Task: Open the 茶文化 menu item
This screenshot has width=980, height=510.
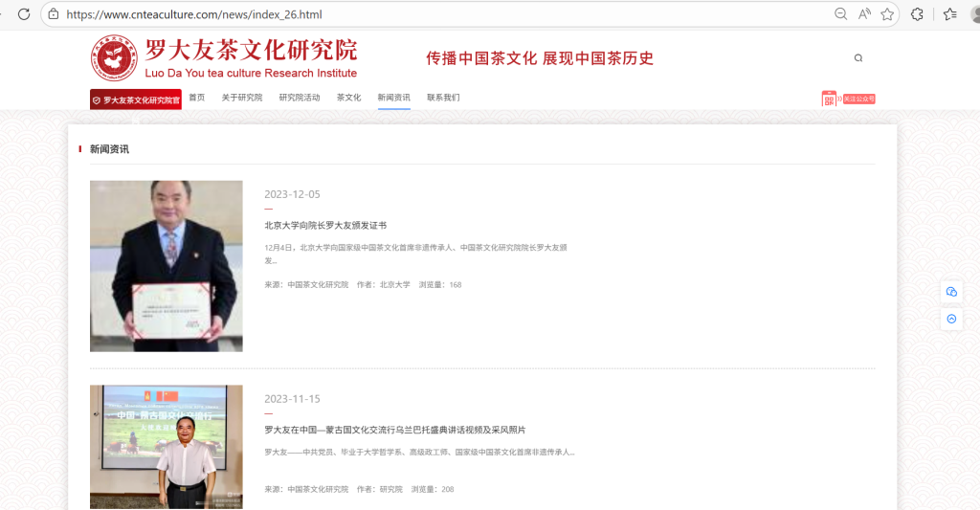Action: pos(348,98)
